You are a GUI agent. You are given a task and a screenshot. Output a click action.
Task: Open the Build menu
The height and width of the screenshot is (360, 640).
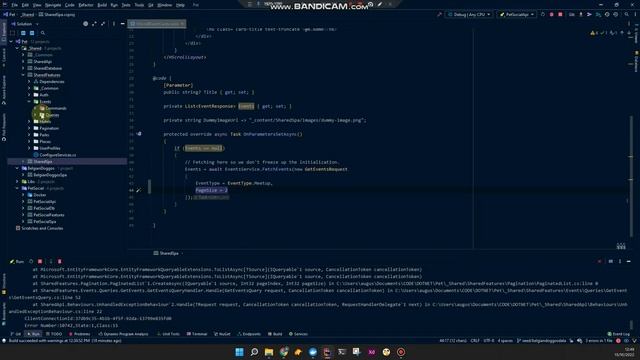102,5
